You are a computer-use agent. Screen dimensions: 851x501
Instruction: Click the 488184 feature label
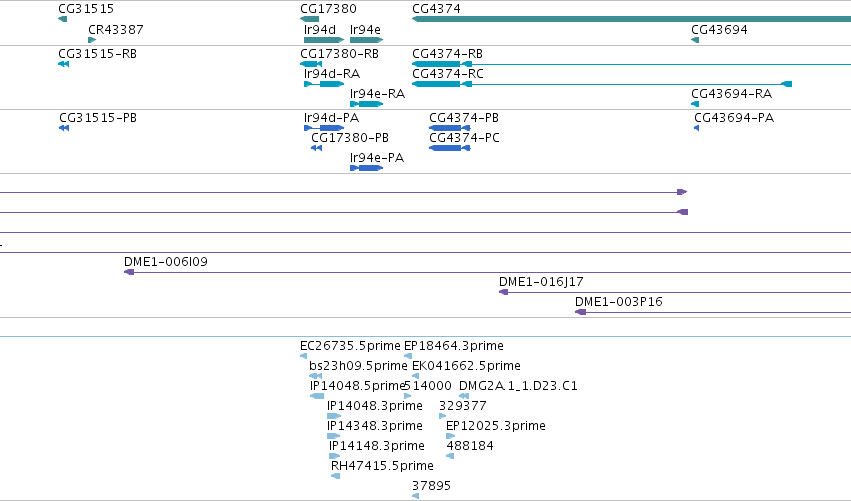click(x=470, y=446)
